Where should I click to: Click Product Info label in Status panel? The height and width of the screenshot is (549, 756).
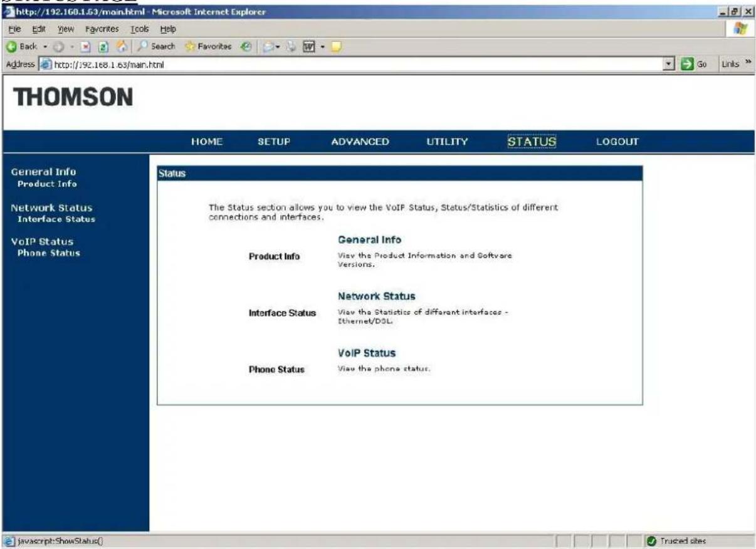pos(275,256)
